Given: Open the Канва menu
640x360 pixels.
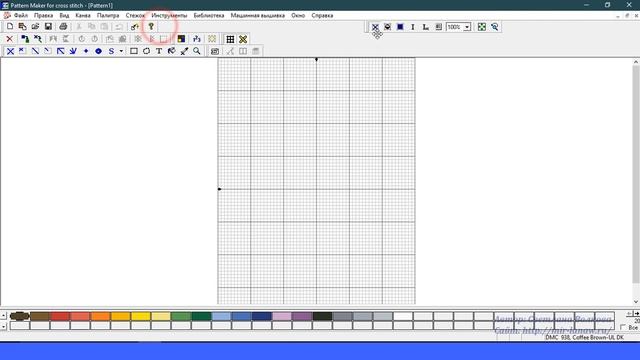Looking at the screenshot, I should point(83,16).
